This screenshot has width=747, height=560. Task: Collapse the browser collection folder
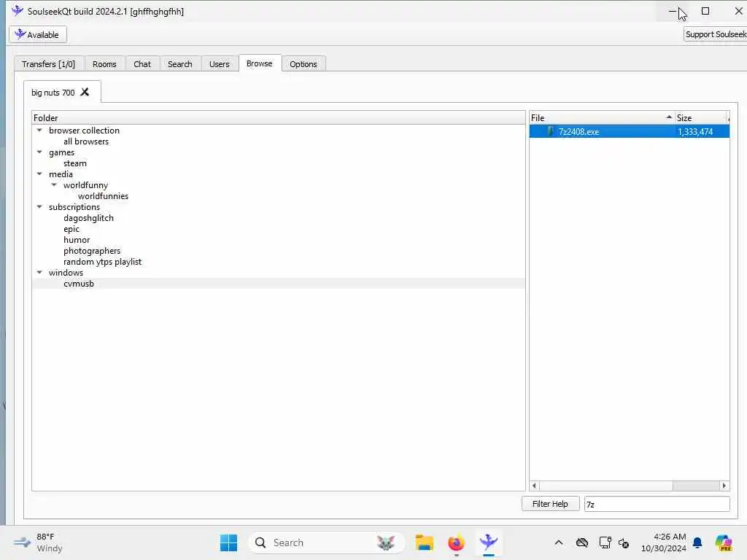[39, 130]
